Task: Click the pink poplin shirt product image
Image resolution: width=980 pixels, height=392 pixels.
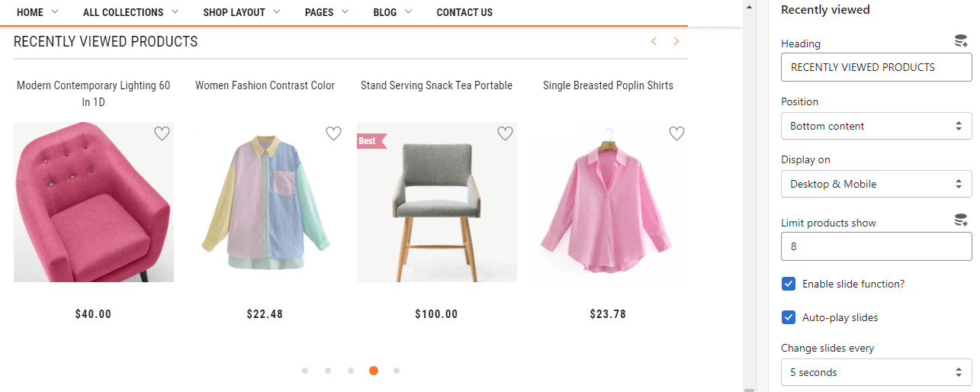Action: [x=609, y=202]
